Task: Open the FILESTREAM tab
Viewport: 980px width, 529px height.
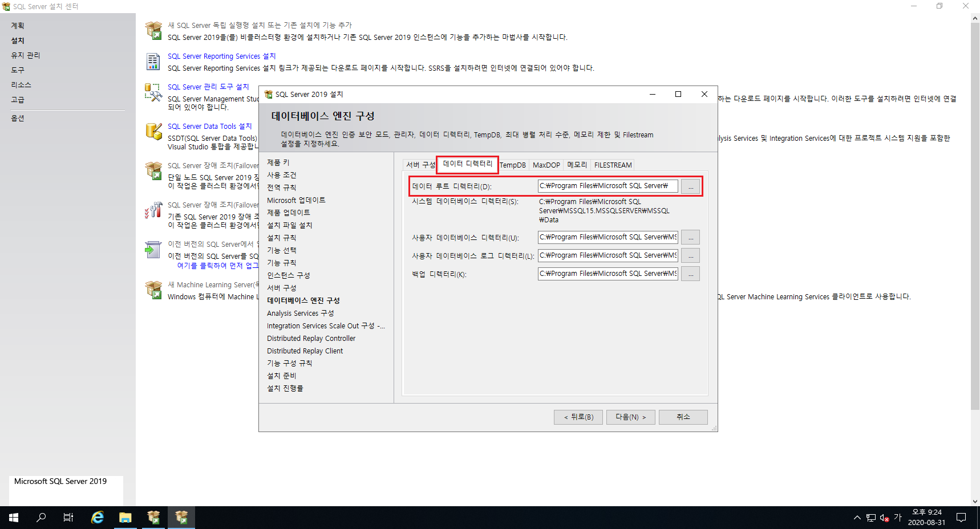Action: 613,165
